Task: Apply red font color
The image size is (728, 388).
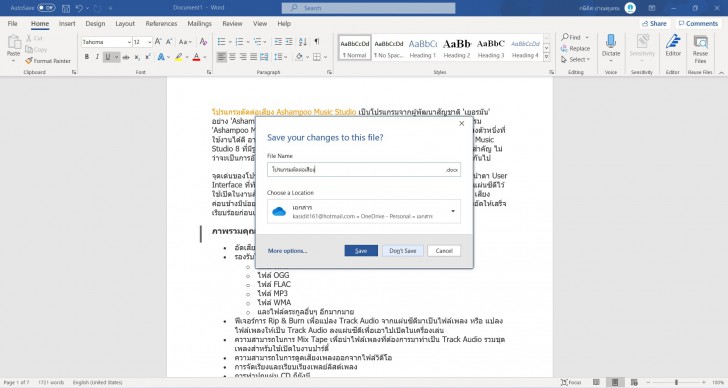Action: (x=196, y=57)
